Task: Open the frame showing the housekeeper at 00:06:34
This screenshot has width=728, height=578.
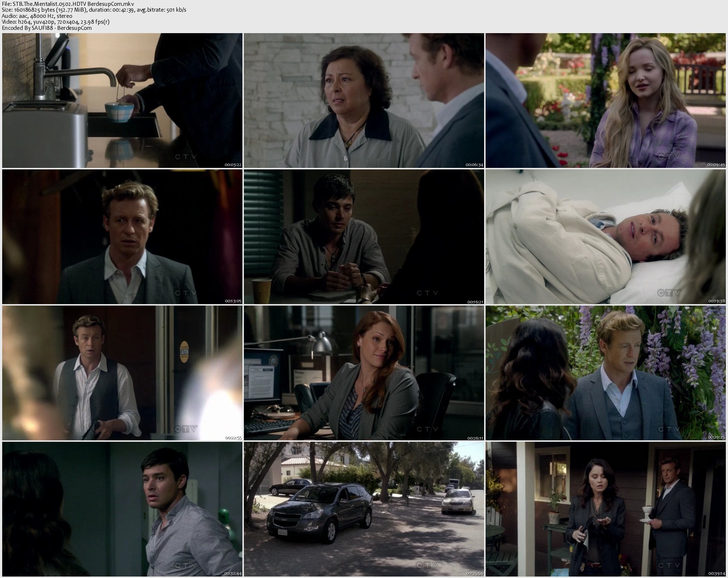Action: (x=364, y=101)
